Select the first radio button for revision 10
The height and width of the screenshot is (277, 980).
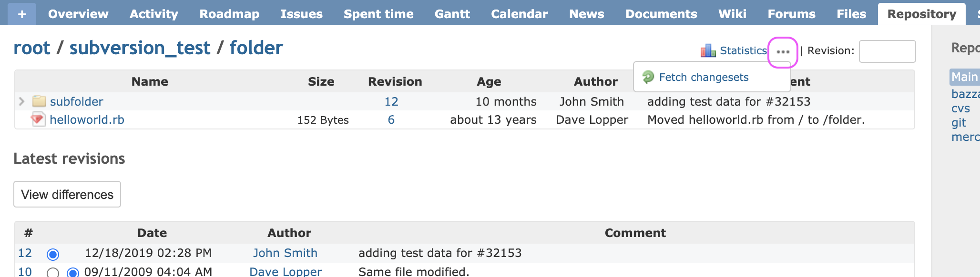pos(53,273)
